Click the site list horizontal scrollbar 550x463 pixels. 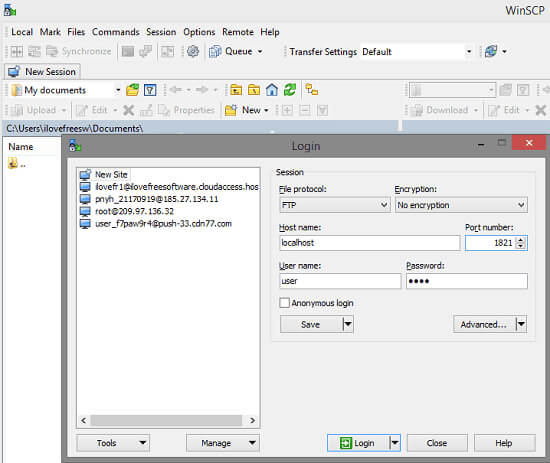coord(166,420)
